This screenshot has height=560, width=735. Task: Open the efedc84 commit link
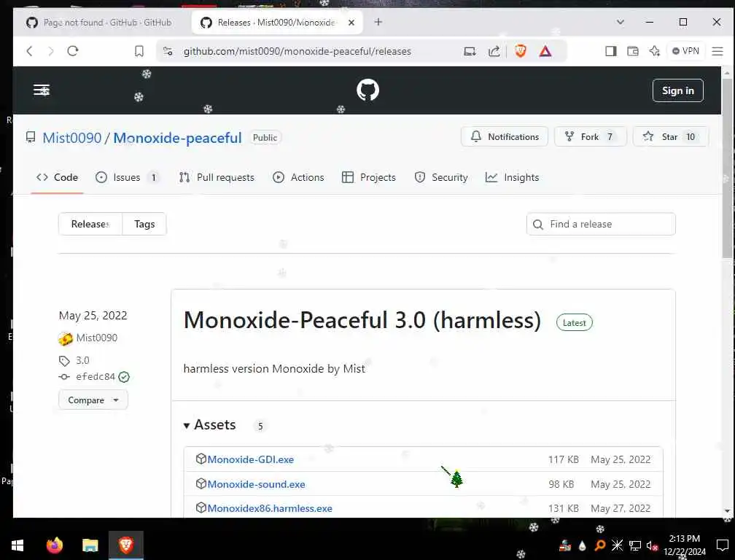(x=95, y=377)
